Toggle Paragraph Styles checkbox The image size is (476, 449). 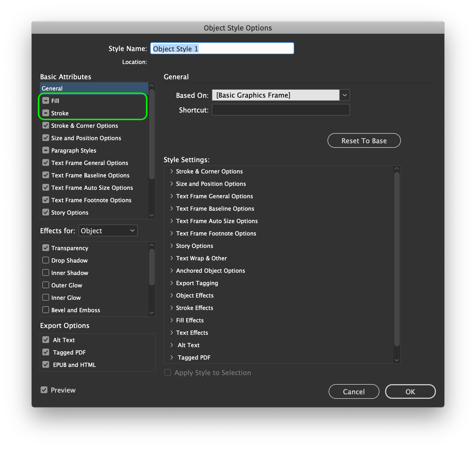tap(46, 150)
